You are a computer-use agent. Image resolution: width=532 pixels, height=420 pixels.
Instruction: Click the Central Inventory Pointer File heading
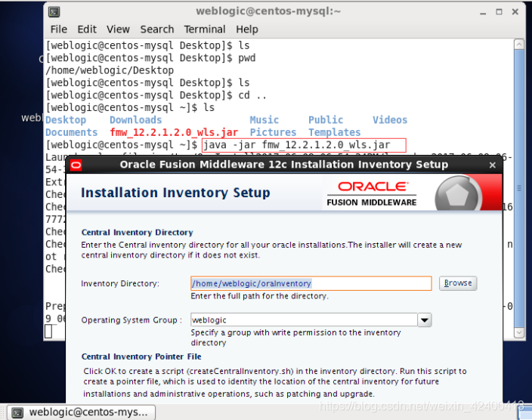(x=141, y=357)
